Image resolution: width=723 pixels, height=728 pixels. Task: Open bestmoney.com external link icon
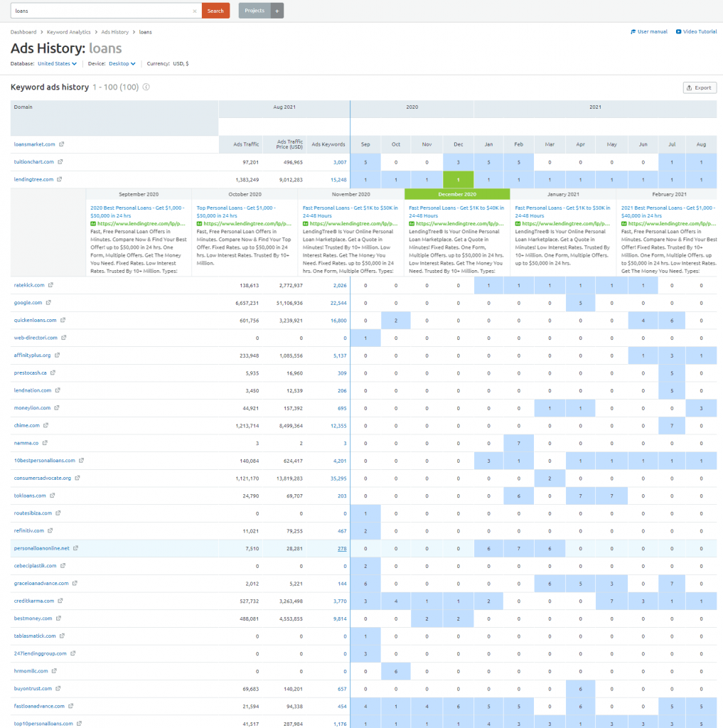[58, 619]
